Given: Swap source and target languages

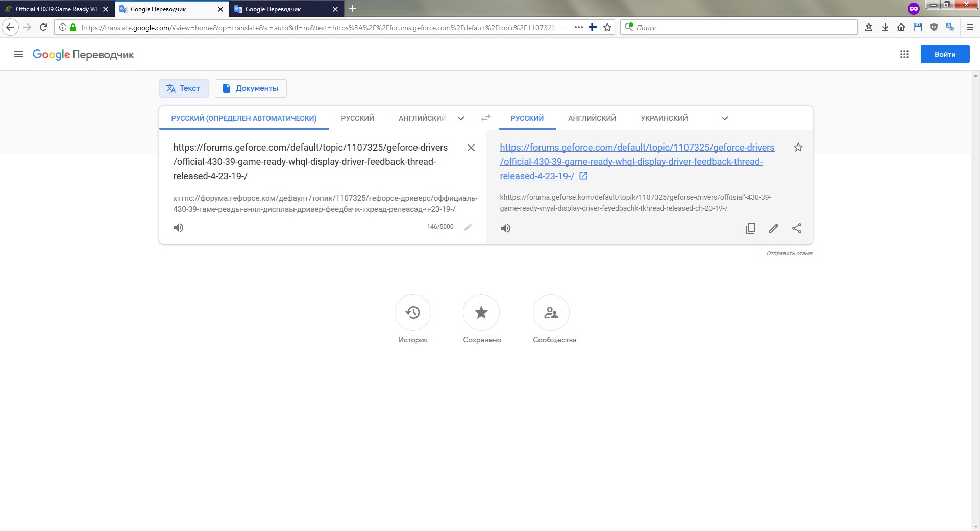Looking at the screenshot, I should 486,118.
